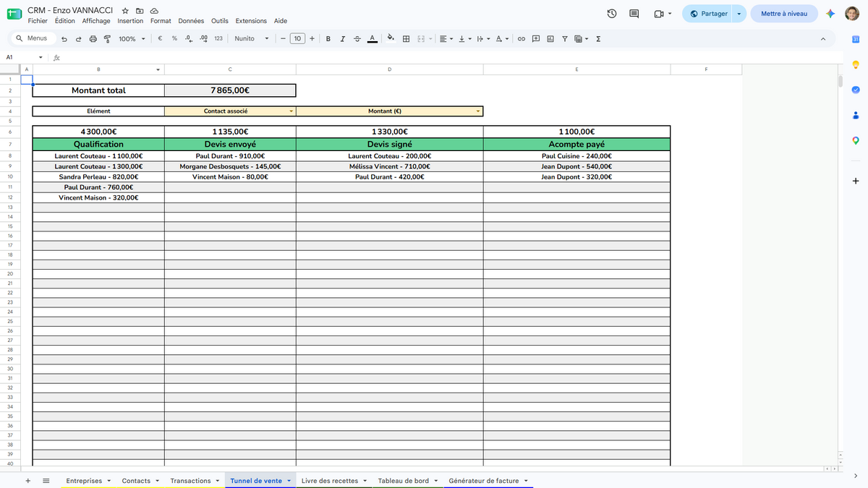The height and width of the screenshot is (488, 868).
Task: Open the vertical align dropdown
Action: tap(465, 38)
